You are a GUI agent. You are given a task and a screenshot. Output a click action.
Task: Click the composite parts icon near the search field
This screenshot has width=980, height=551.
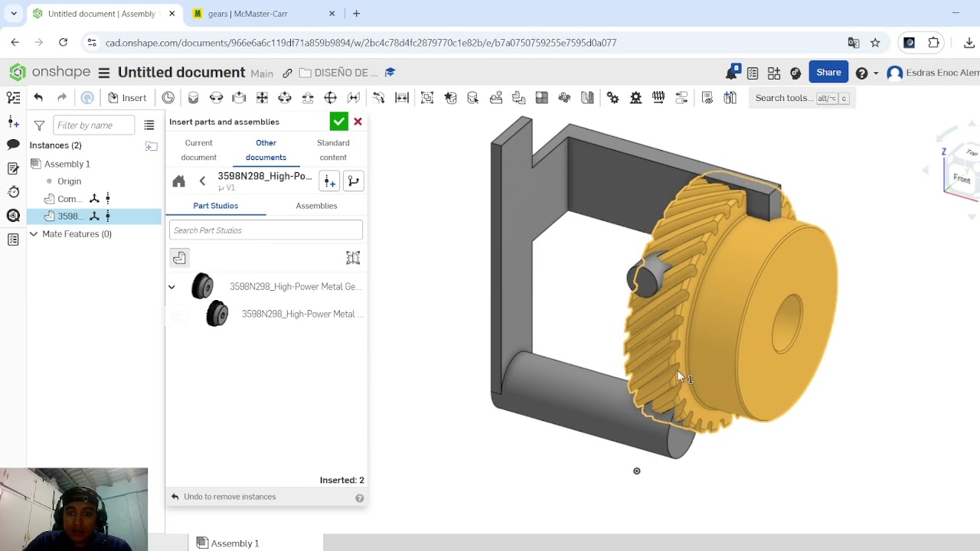point(353,258)
